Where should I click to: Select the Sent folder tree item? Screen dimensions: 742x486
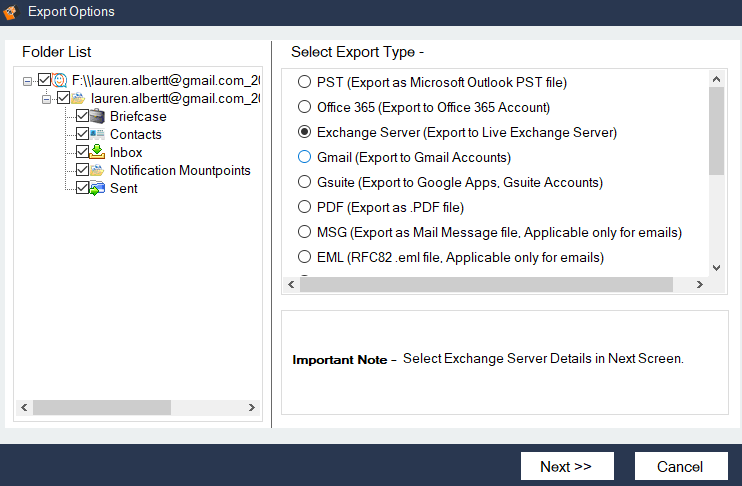123,189
